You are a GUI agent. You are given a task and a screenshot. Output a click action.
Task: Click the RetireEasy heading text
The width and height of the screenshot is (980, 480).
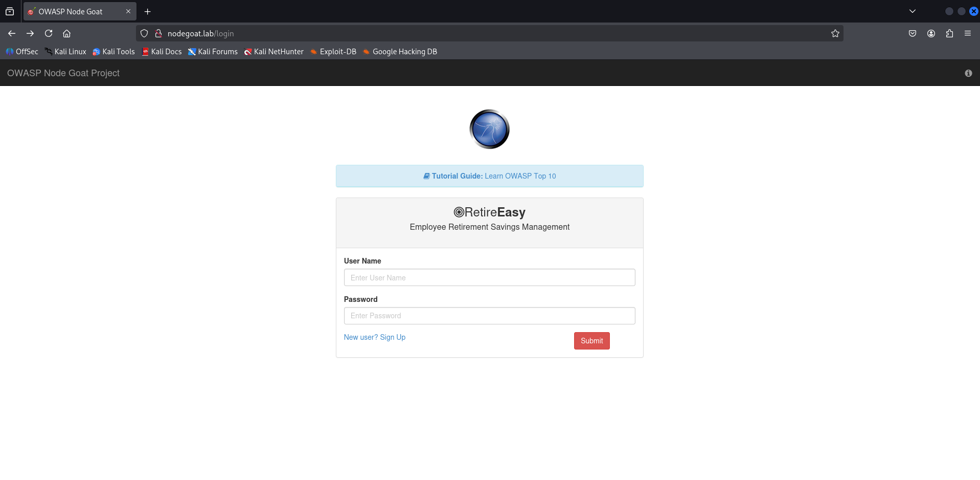490,212
